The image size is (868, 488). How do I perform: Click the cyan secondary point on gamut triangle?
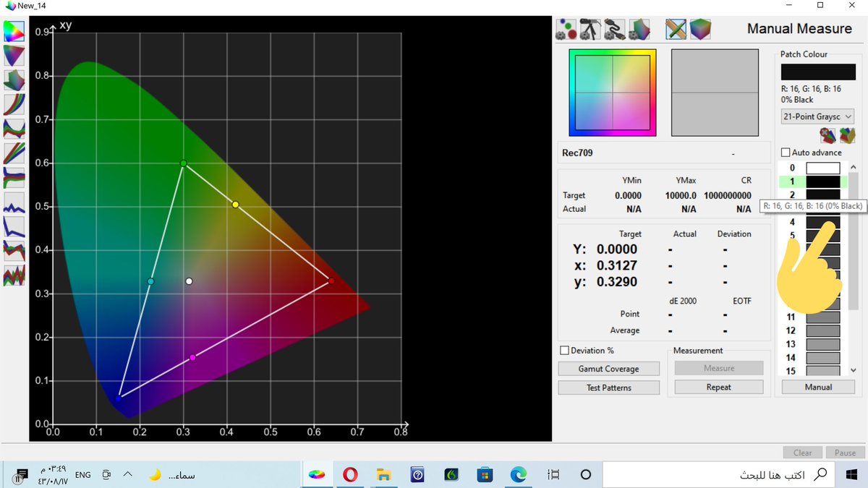tap(150, 281)
